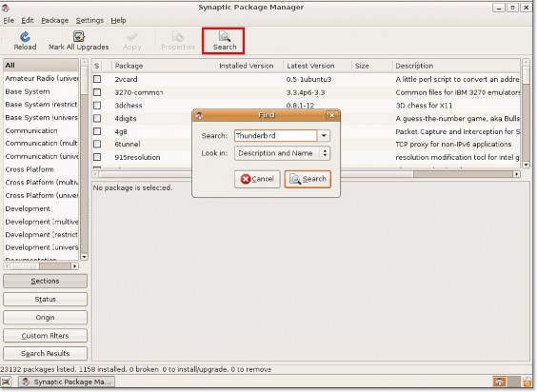Click the package list horizontal scroll-right arrow

[x=516, y=174]
